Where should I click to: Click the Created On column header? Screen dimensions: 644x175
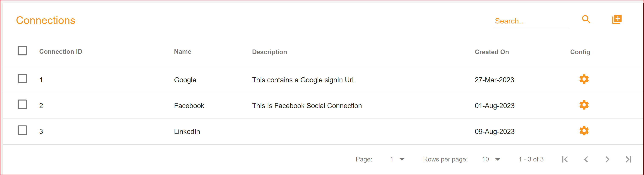(x=492, y=52)
